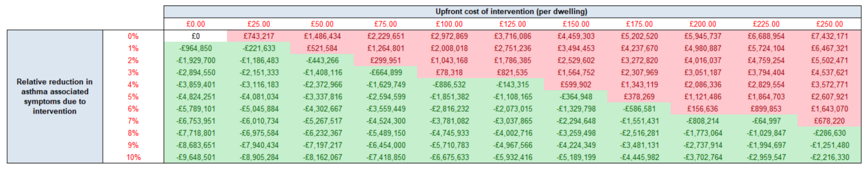
Task: Click the green cell showing -£64,997
Action: (766, 121)
